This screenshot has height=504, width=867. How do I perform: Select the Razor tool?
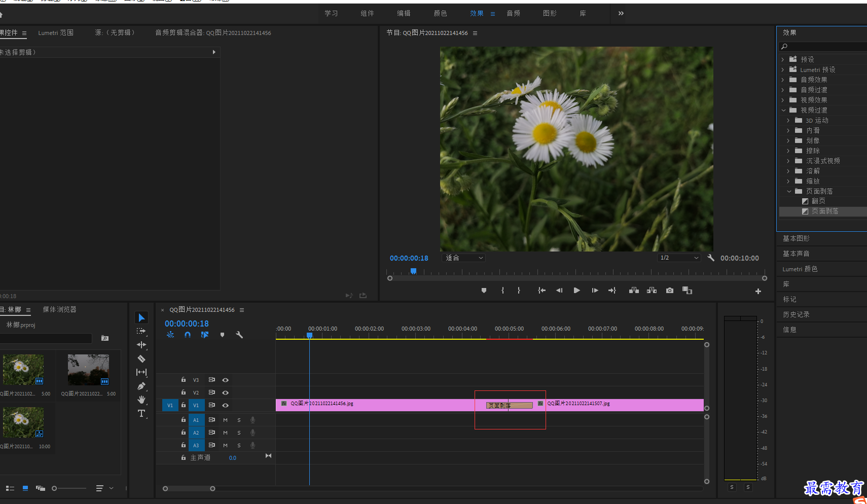pyautogui.click(x=141, y=358)
